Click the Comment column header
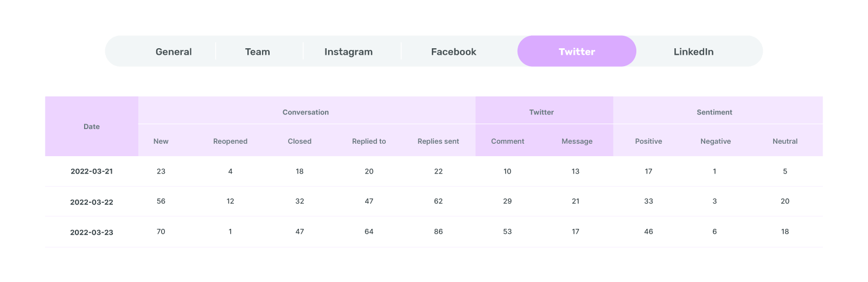The height and width of the screenshot is (282, 868). click(508, 141)
